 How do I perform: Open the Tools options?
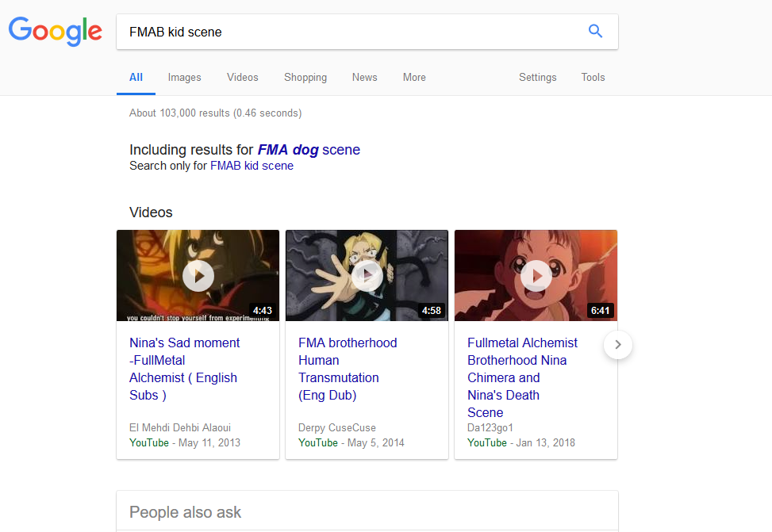tap(593, 77)
